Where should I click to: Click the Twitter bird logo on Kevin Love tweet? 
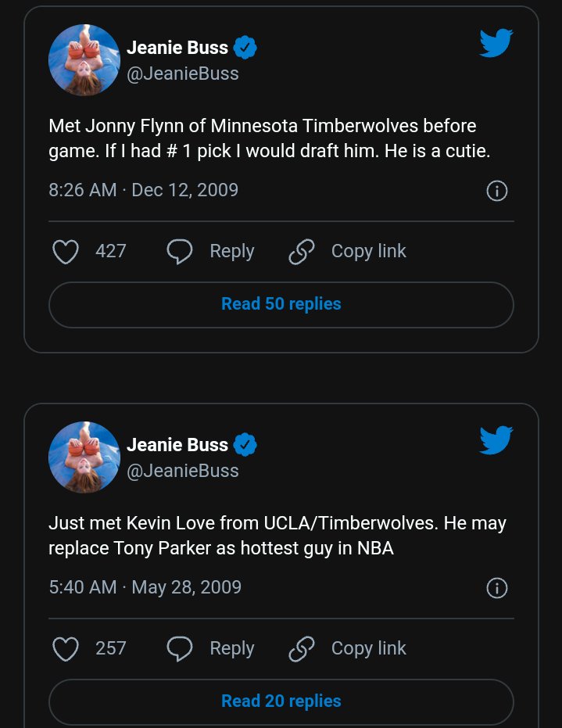click(x=496, y=440)
